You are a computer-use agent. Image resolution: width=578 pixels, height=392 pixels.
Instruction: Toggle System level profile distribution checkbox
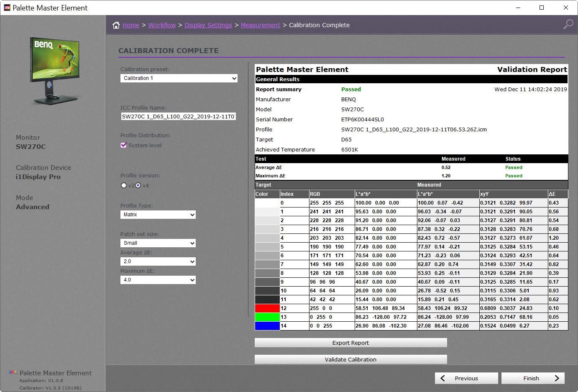click(x=123, y=145)
